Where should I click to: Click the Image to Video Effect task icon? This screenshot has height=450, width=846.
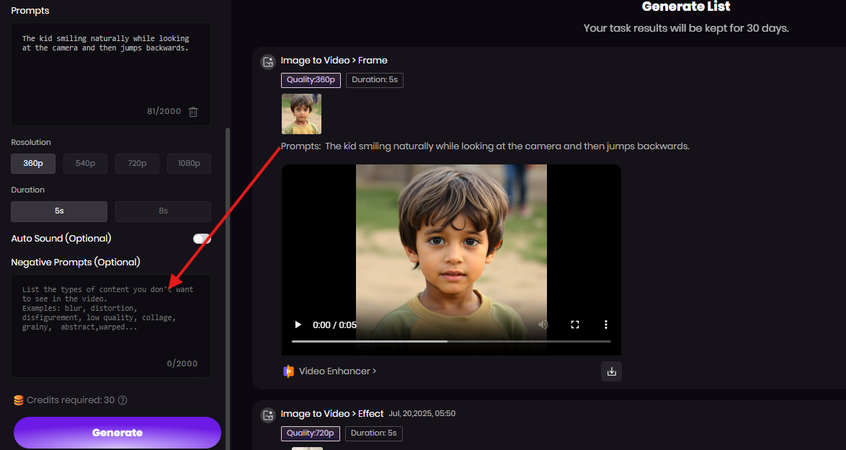268,414
